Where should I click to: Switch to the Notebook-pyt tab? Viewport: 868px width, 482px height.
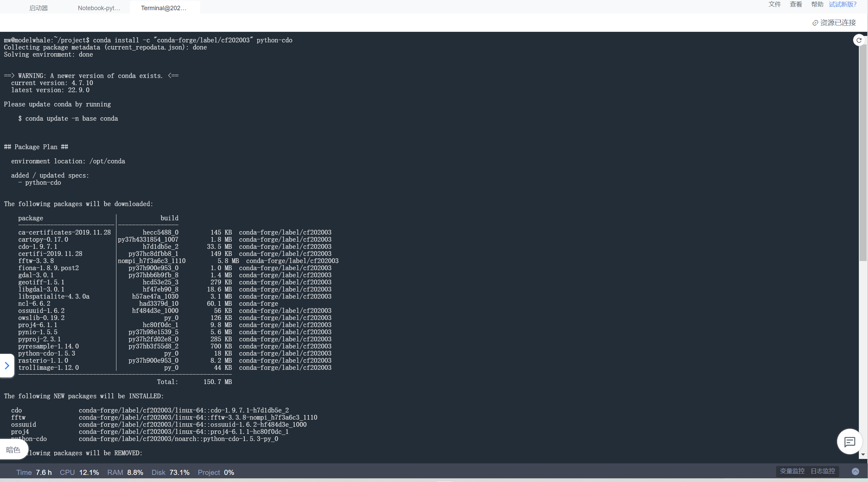[99, 8]
